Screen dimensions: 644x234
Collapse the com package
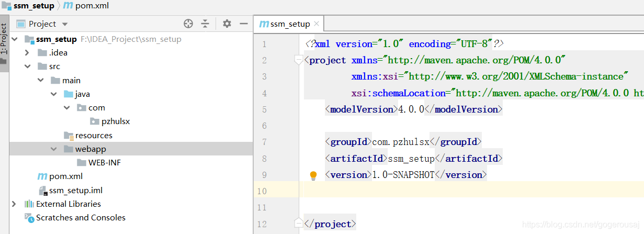click(x=66, y=108)
